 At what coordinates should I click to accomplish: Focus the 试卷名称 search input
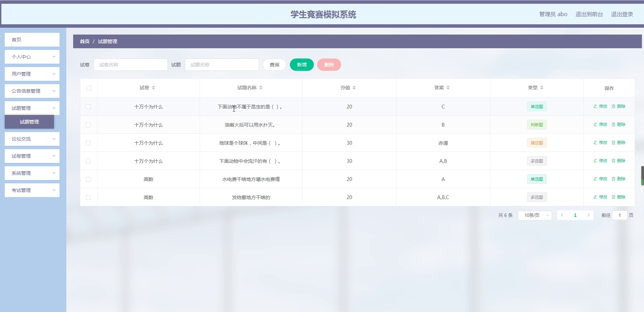[x=131, y=65]
